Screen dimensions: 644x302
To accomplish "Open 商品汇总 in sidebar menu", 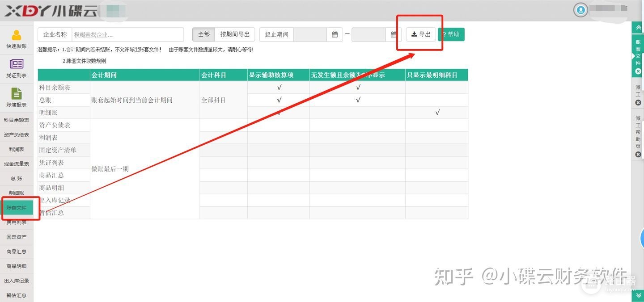I will [17, 252].
